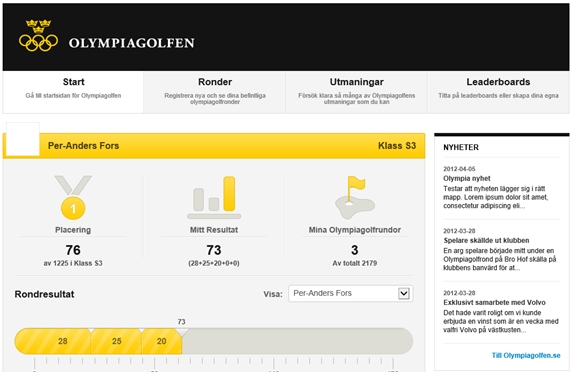Open the Start tab
This screenshot has width=570, height=372.
click(x=73, y=92)
